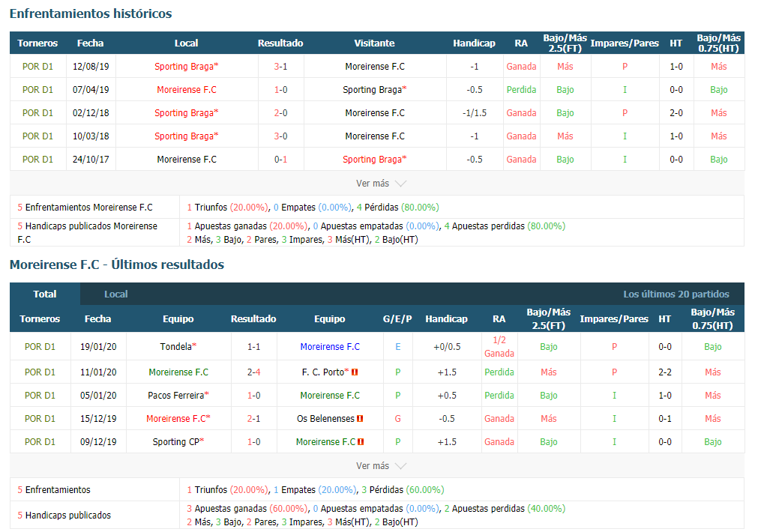Open Pacos Ferreira team link
Image resolution: width=758 pixels, height=532 pixels.
click(x=178, y=396)
